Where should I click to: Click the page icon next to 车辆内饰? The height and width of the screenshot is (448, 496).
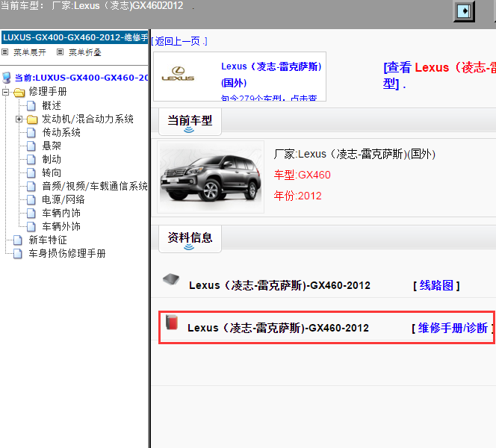[x=31, y=213]
